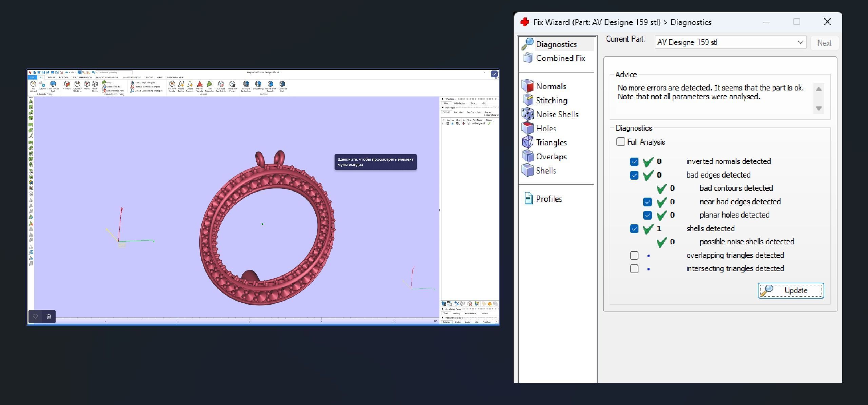This screenshot has width=868, height=405.
Task: Click the Update button
Action: point(791,291)
